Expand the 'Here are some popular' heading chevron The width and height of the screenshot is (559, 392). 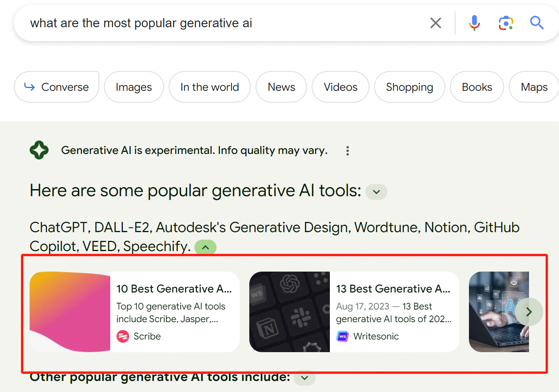[x=376, y=192]
